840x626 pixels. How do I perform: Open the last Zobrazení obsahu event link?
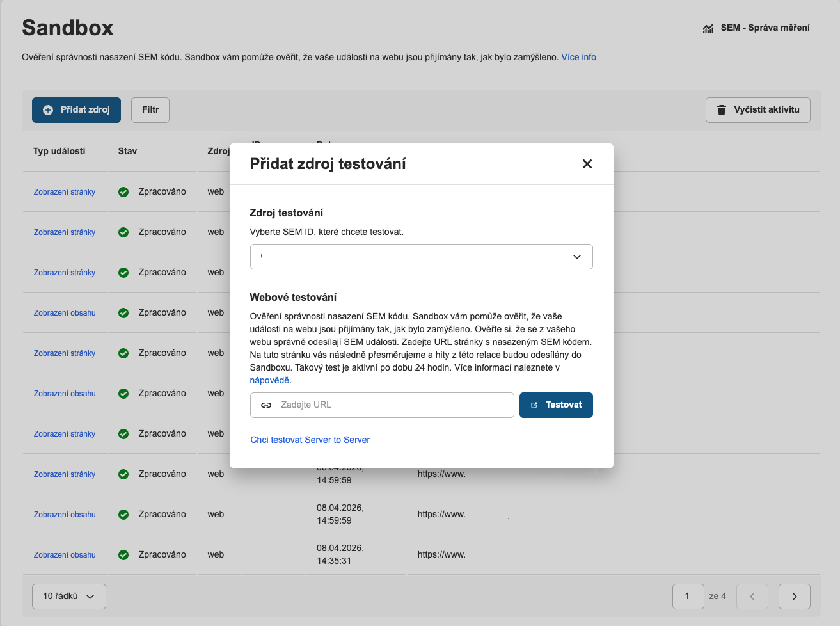tap(65, 555)
